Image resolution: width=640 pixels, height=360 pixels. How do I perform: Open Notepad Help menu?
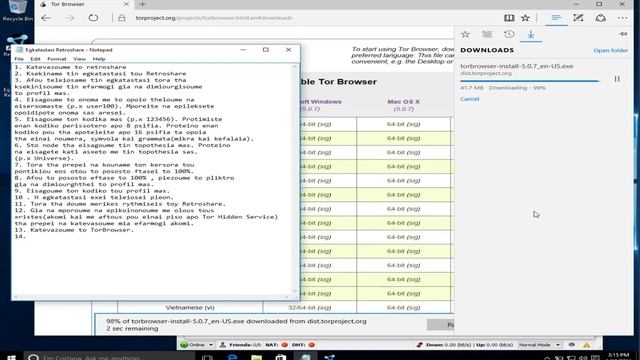[99, 59]
